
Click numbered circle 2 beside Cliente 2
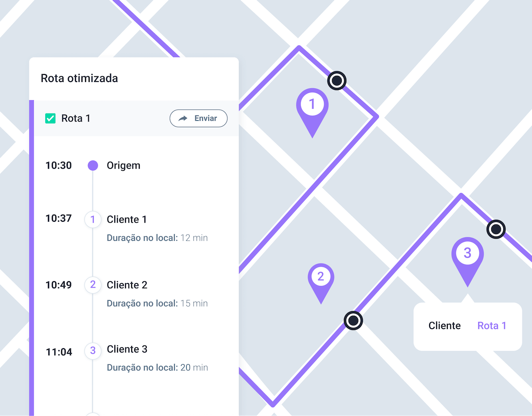93,284
